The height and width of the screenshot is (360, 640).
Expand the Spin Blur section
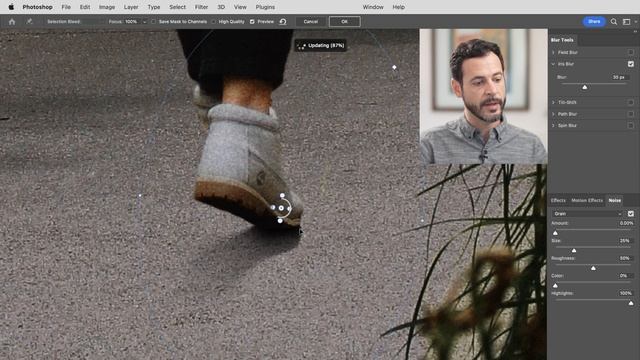553,126
